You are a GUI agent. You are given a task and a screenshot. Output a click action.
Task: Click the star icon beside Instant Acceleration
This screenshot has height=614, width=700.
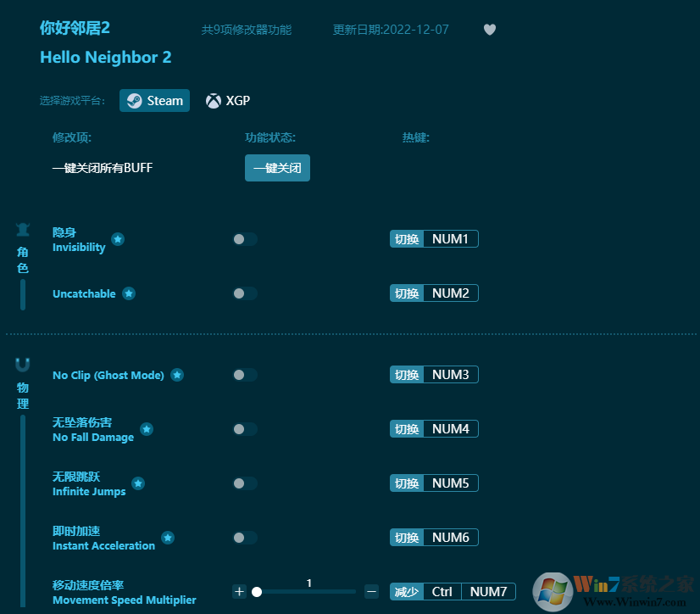click(168, 538)
